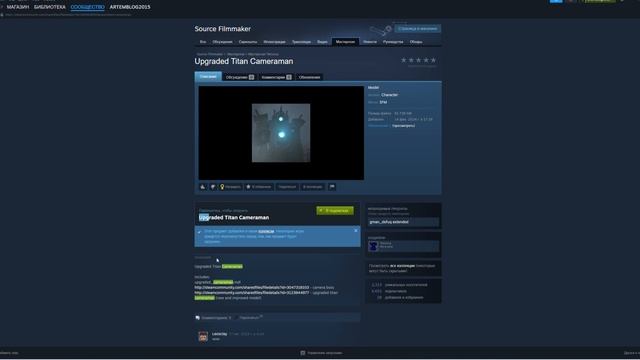
Task: Open the item's Обсуждения tab with counter
Action: pos(240,77)
